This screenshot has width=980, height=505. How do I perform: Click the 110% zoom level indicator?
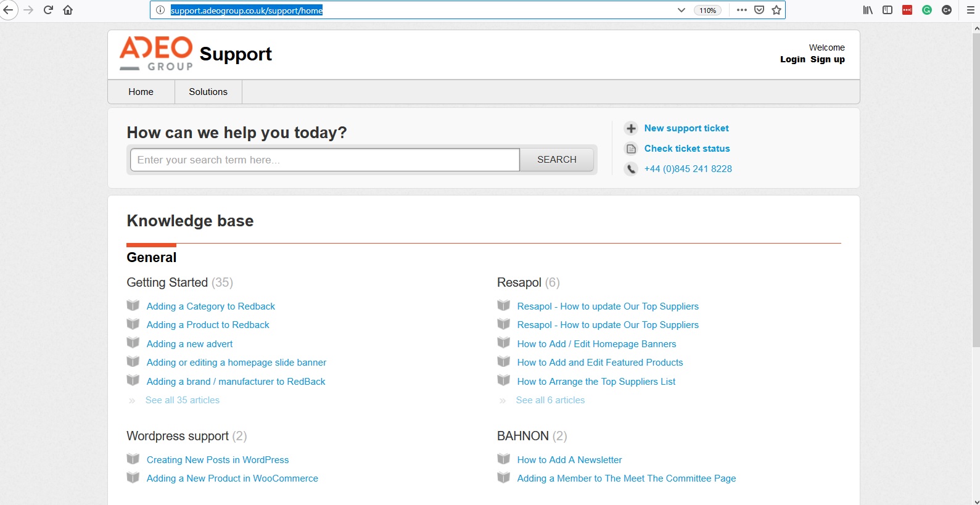point(707,10)
